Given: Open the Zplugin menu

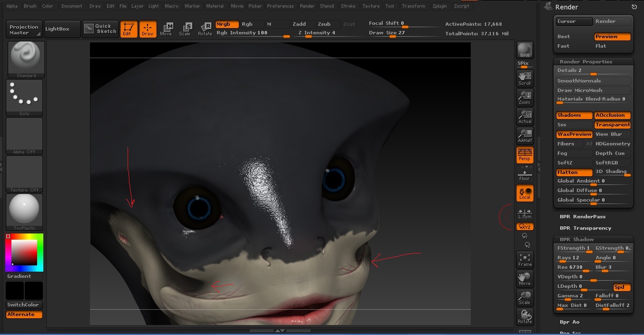Looking at the screenshot, I should (x=439, y=6).
